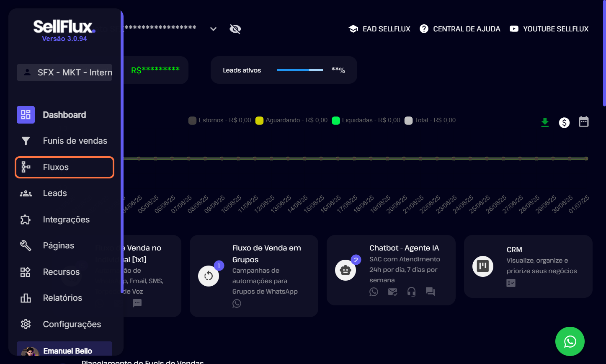
Task: Click the Fluxo de Venda em Grupos cycle icon
Action: (209, 276)
